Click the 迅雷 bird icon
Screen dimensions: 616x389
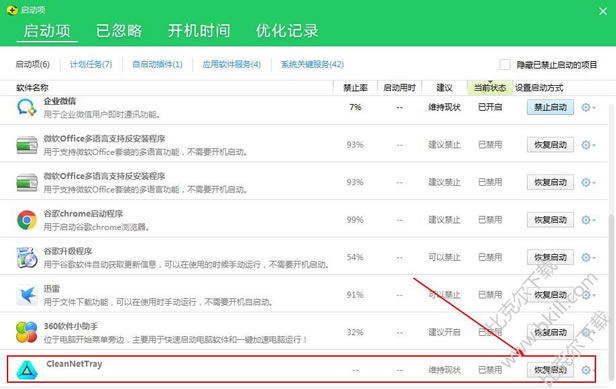pos(27,295)
